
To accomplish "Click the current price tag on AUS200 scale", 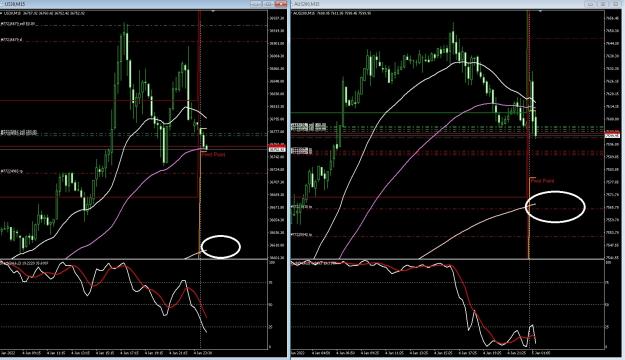I will pyautogui.click(x=612, y=136).
